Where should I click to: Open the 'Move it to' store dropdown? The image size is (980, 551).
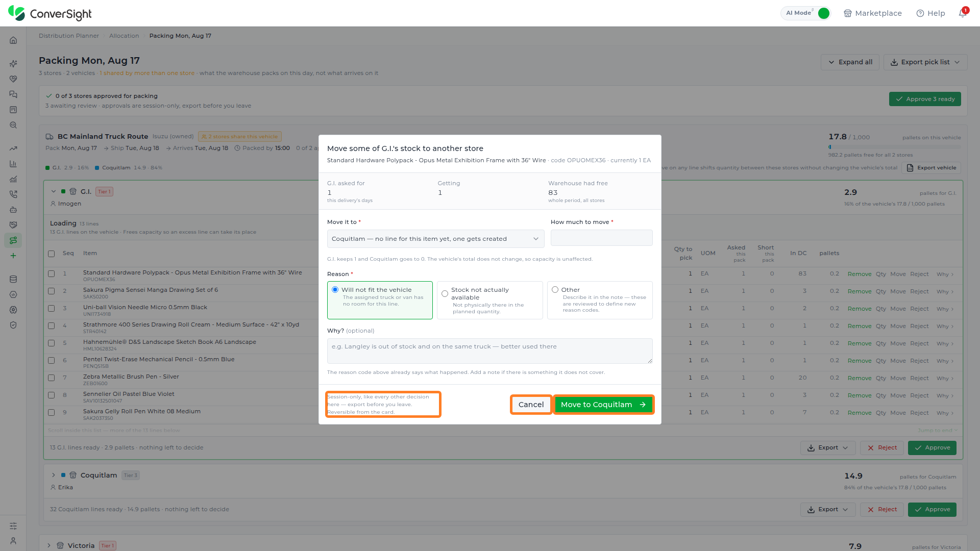pyautogui.click(x=435, y=239)
